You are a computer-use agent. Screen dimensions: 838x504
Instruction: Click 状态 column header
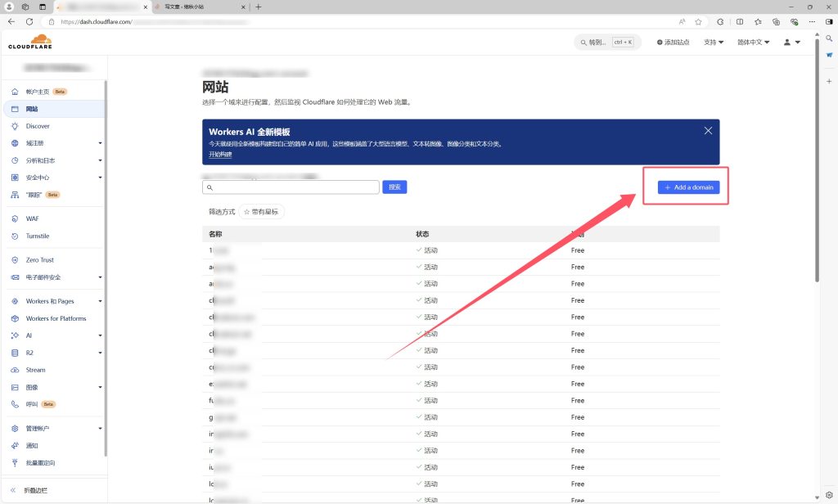click(422, 234)
